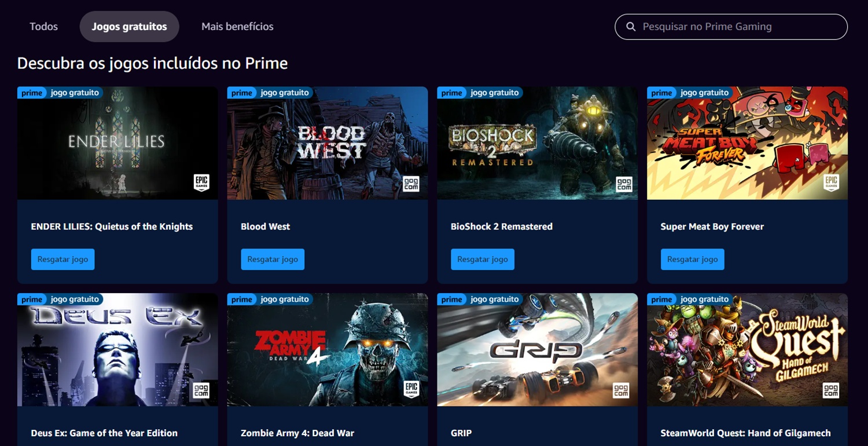868x446 pixels.
Task: Click the title ENDER LILIES: Quietus of the Knights
Action: point(112,226)
